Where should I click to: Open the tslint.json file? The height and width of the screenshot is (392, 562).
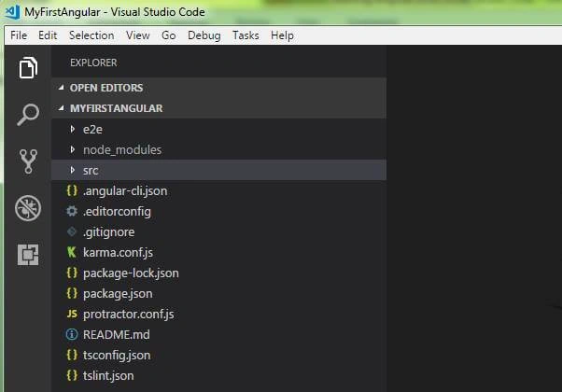pyautogui.click(x=108, y=376)
